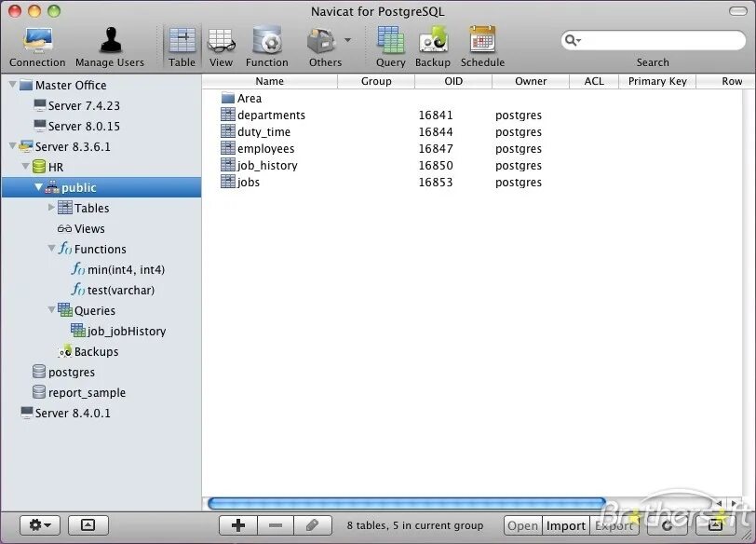Screen dimensions: 756x544
Task: Click the scroll right arrow
Action: 735,504
